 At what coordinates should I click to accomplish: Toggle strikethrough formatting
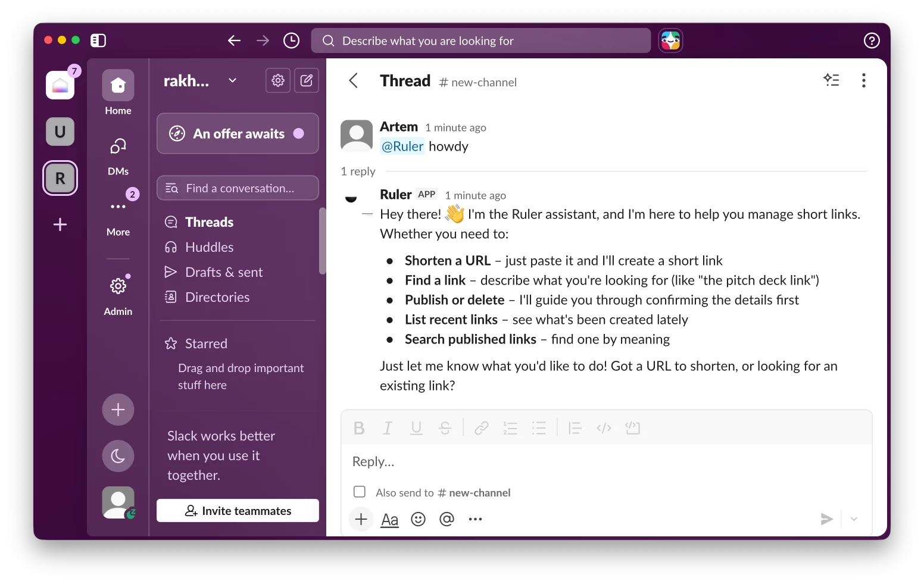pyautogui.click(x=445, y=428)
